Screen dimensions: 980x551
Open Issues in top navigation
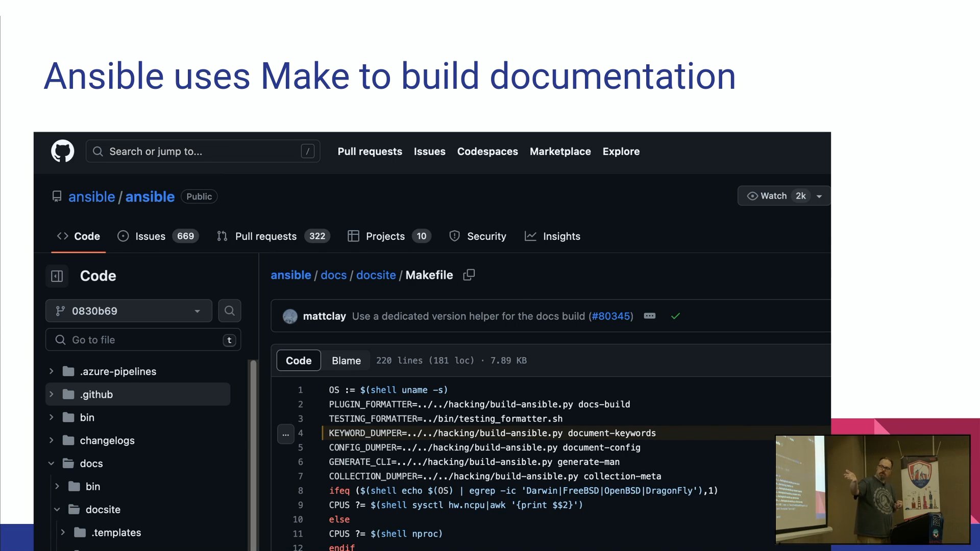tap(429, 152)
